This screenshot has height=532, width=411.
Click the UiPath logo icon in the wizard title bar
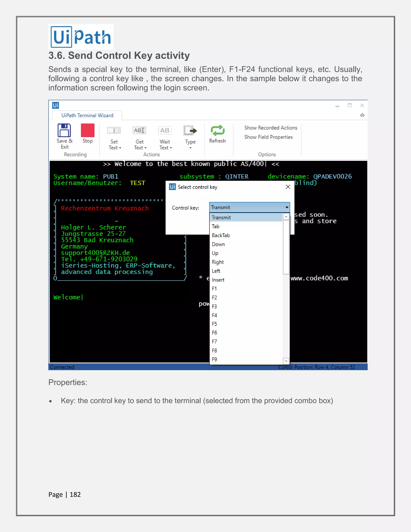[56, 105]
